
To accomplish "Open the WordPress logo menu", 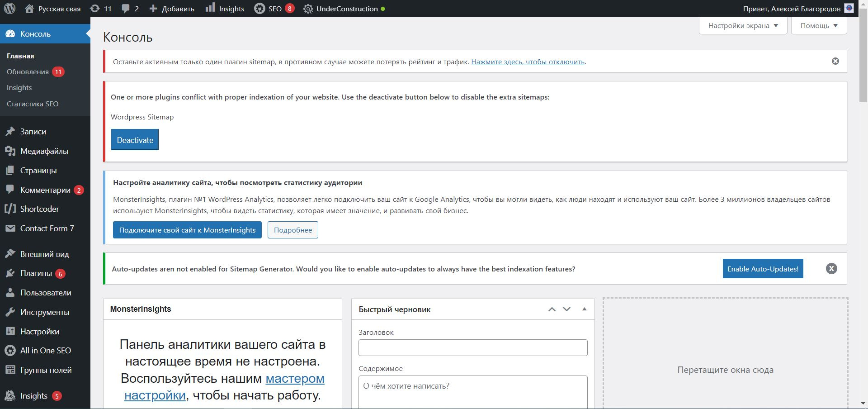I will (x=9, y=9).
